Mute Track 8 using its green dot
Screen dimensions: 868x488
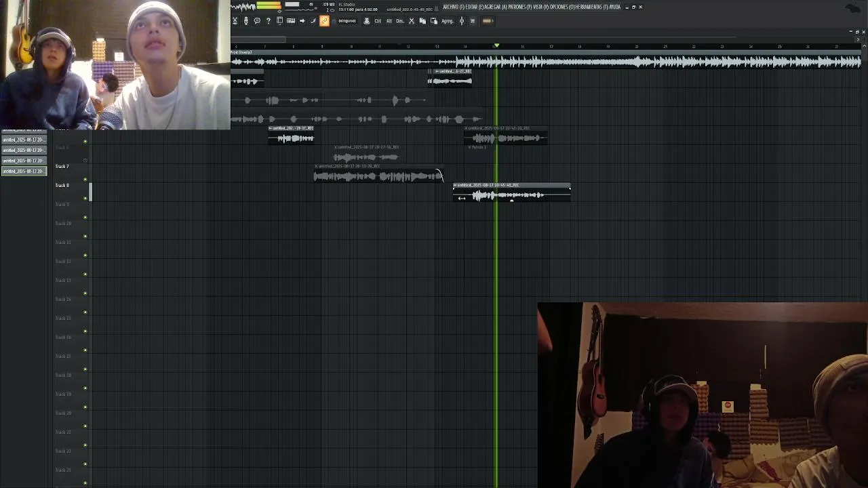(x=85, y=199)
